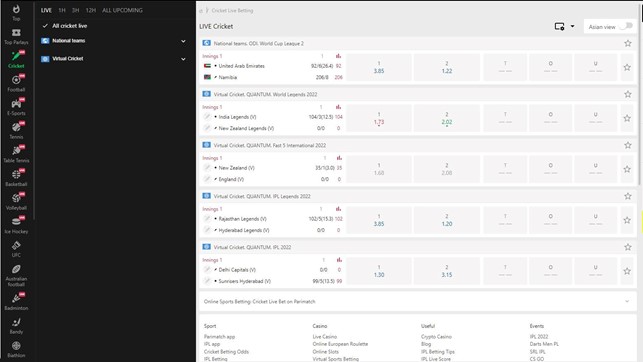This screenshot has height=362, width=643.
Task: Open Live Casino footer link
Action: pos(325,337)
